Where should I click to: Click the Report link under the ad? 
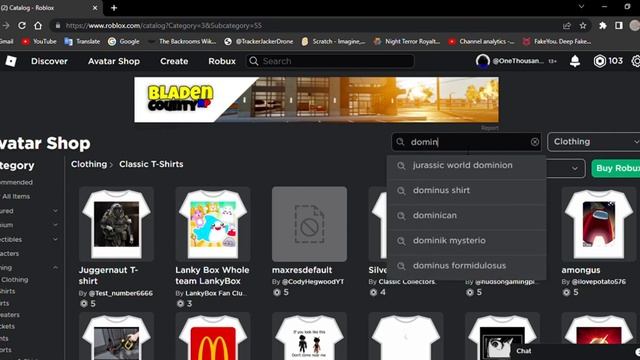[490, 128]
